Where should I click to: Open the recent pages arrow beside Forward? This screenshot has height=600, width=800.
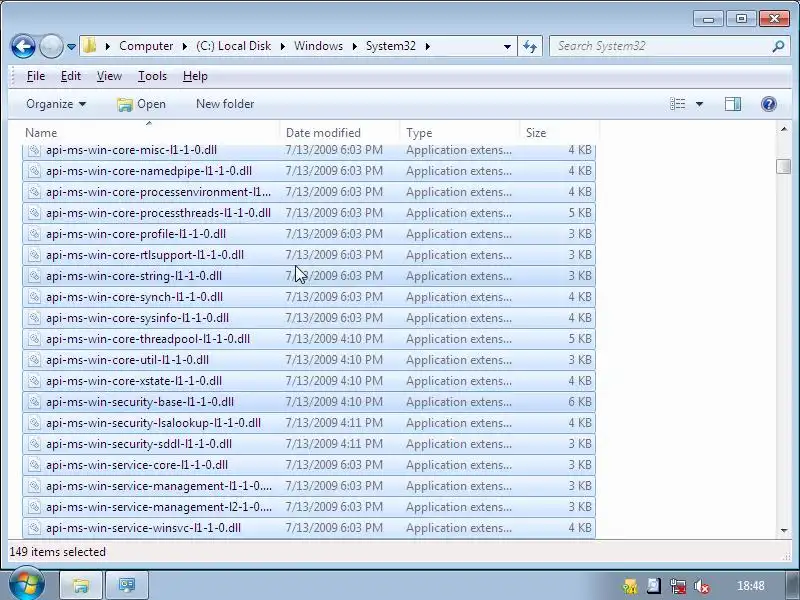click(71, 47)
